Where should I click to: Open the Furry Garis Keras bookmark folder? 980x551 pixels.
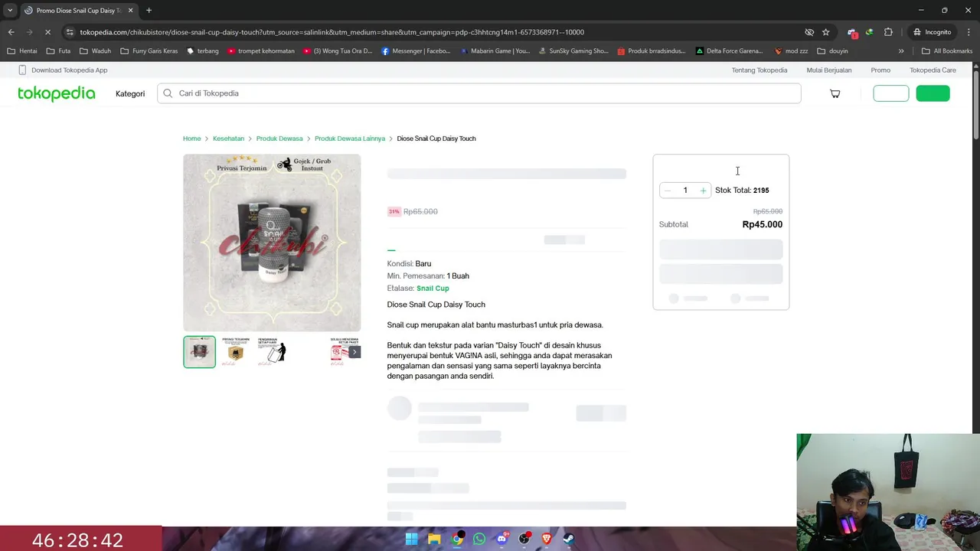(149, 51)
